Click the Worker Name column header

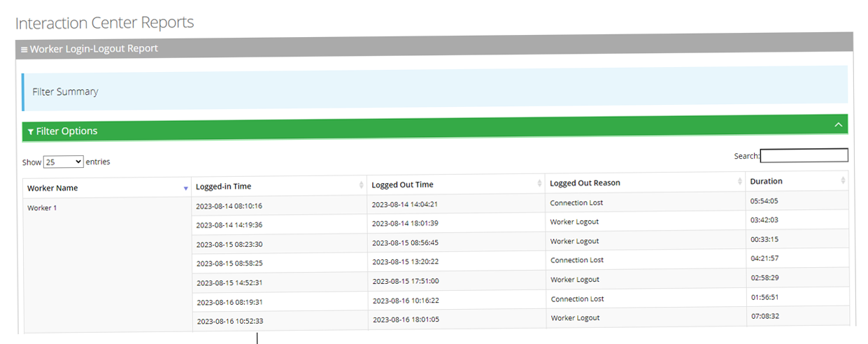tap(52, 188)
